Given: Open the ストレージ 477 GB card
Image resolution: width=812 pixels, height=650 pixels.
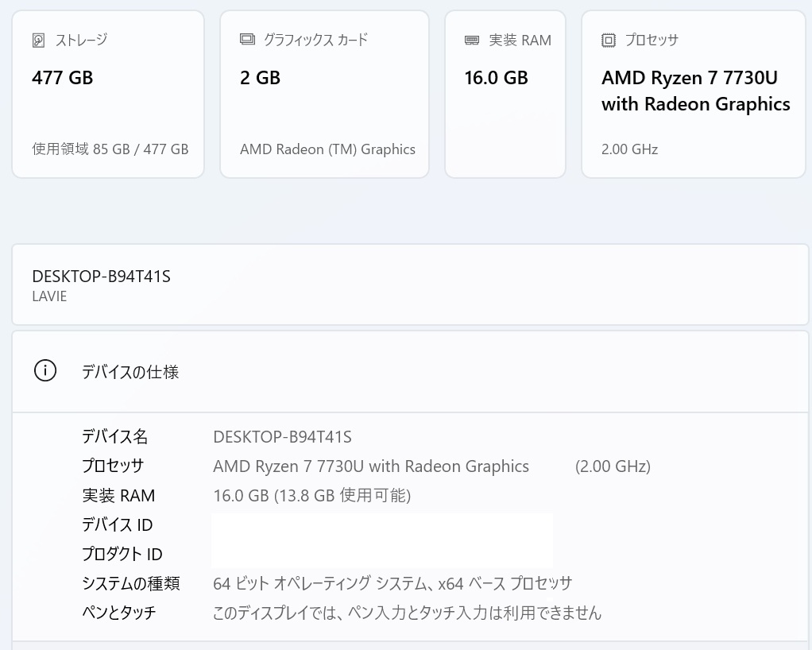Looking at the screenshot, I should [x=108, y=95].
